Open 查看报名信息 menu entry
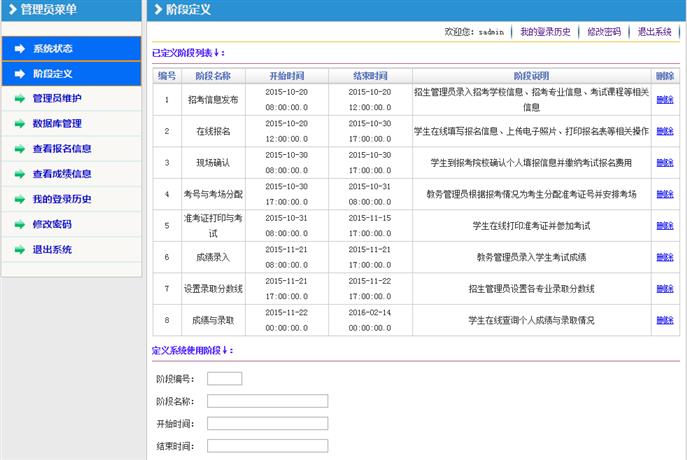The height and width of the screenshot is (460, 687). click(x=71, y=149)
